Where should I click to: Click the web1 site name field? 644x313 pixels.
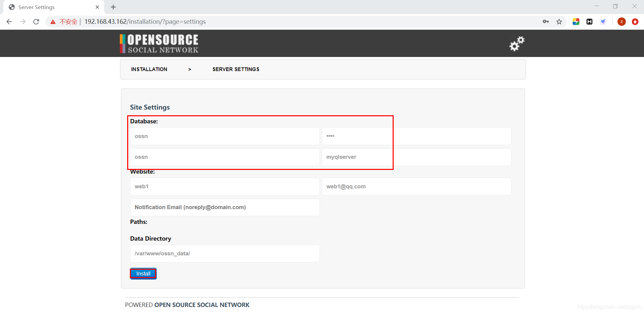pos(225,186)
